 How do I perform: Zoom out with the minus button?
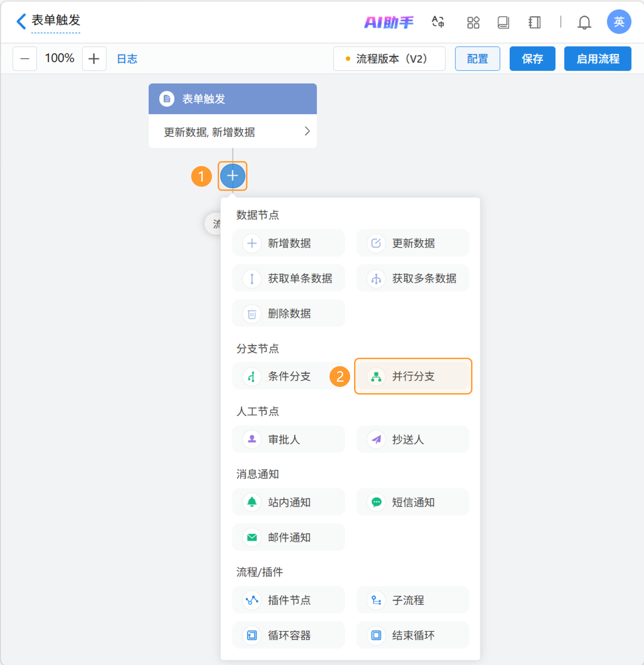point(25,59)
